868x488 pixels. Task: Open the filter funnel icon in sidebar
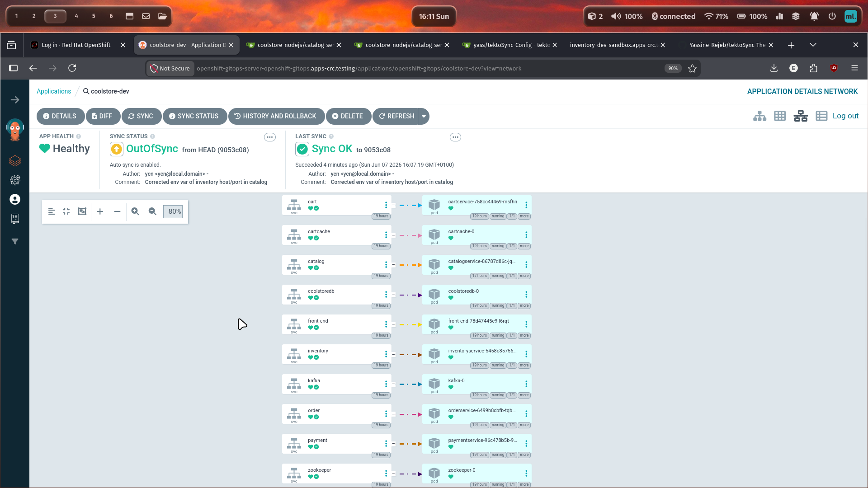tap(15, 241)
